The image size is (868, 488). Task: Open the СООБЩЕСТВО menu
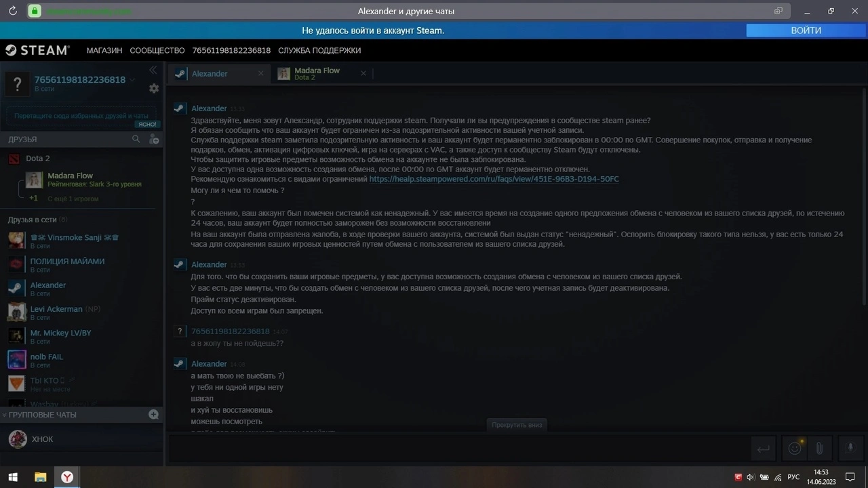157,50
